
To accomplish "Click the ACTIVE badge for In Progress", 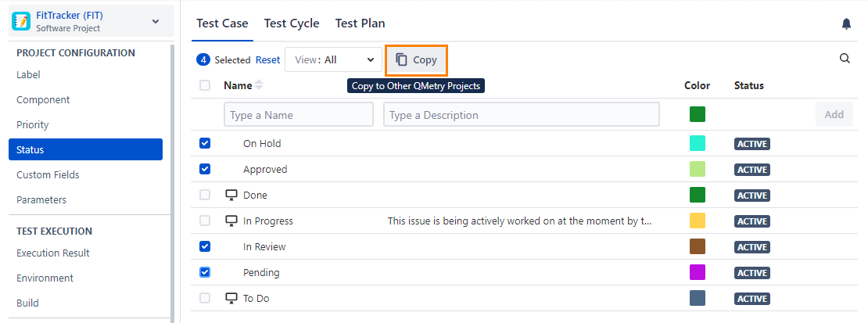I will (x=752, y=221).
